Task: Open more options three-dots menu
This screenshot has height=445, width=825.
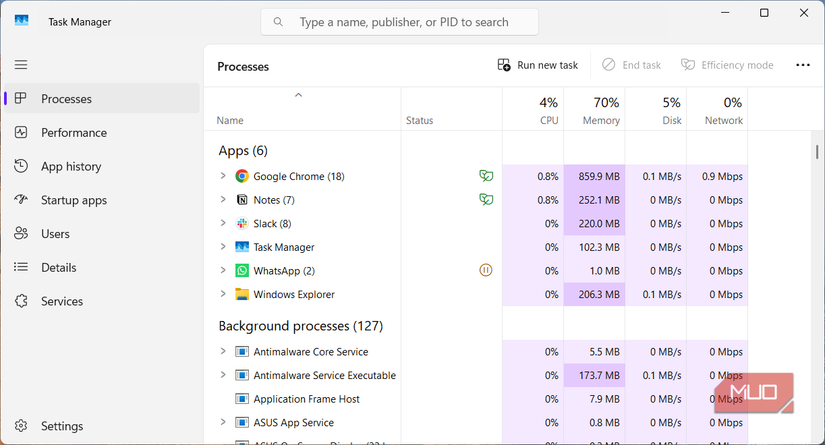Action: (x=803, y=65)
